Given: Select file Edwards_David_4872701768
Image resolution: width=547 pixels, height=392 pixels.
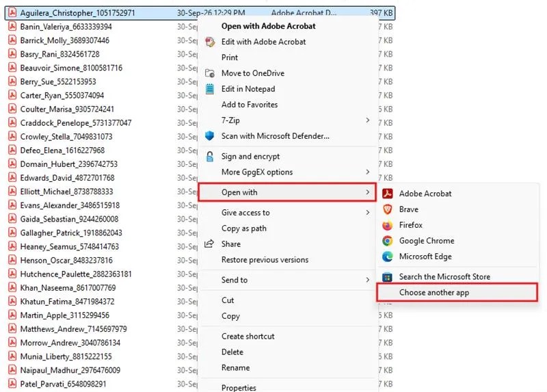Looking at the screenshot, I should (x=67, y=178).
